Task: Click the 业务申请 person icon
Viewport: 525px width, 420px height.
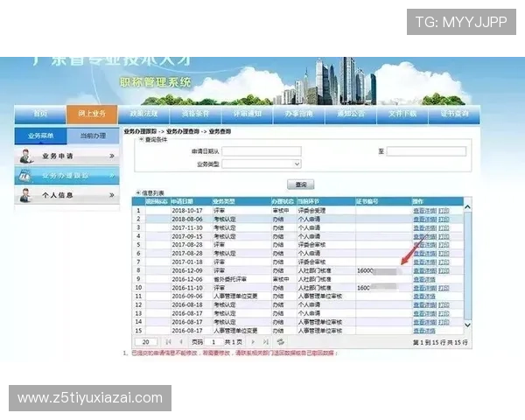Action: (x=25, y=157)
